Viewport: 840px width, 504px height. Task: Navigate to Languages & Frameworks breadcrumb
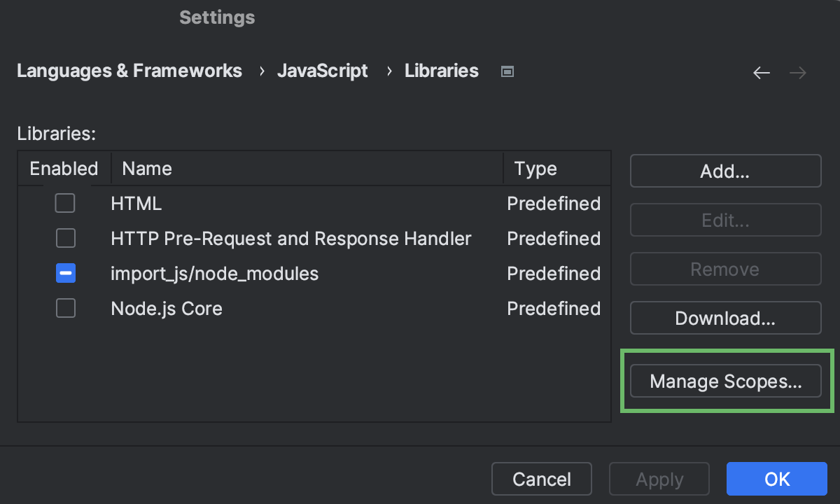click(x=129, y=71)
